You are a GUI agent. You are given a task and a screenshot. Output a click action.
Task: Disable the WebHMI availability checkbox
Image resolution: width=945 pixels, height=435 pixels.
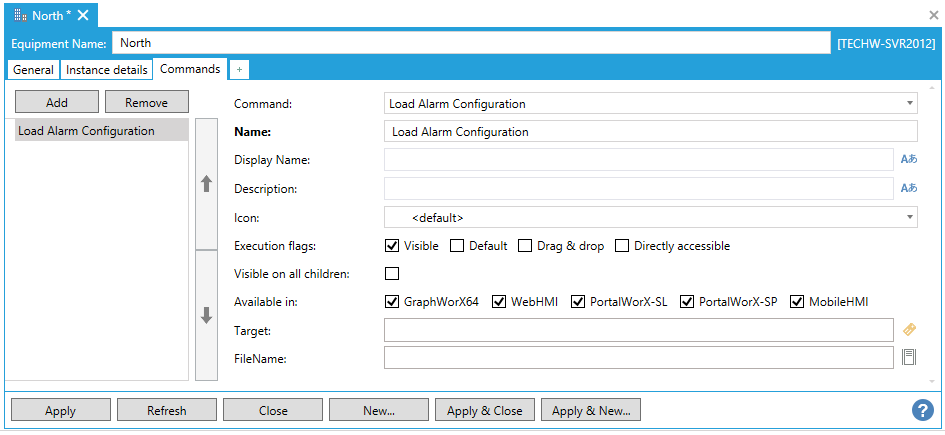(x=499, y=302)
